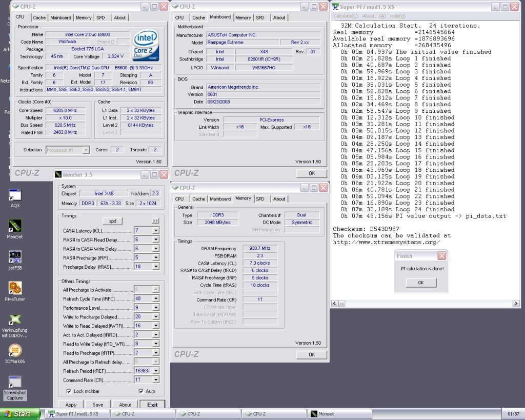
Task: Switch to SPD tab in CPU-Z processor window
Action: (x=100, y=18)
